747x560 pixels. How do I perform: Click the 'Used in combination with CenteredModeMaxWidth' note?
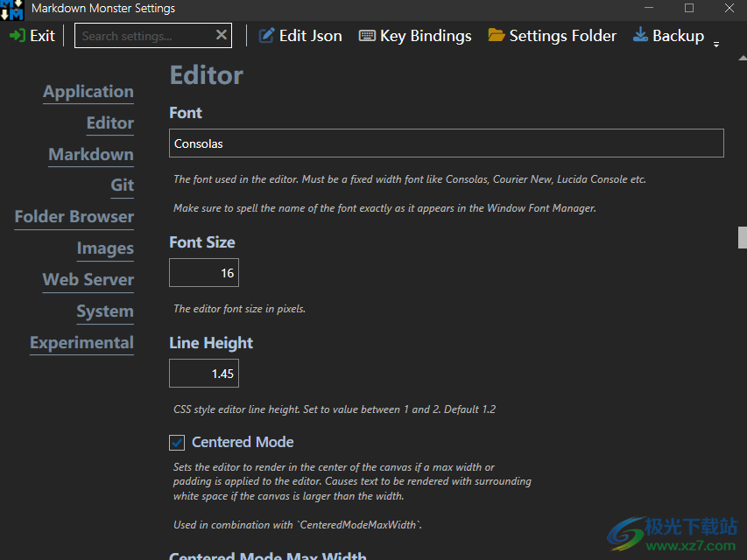pos(298,525)
